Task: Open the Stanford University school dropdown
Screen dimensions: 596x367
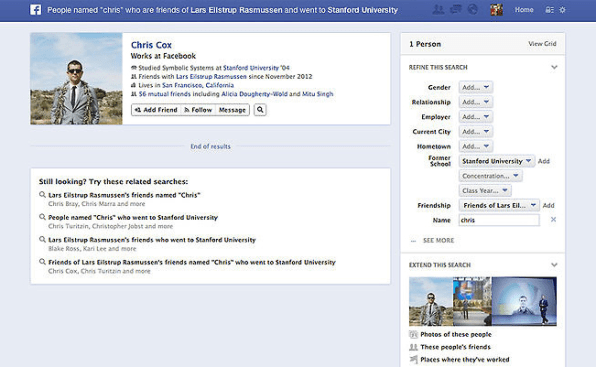Action: coord(496,161)
